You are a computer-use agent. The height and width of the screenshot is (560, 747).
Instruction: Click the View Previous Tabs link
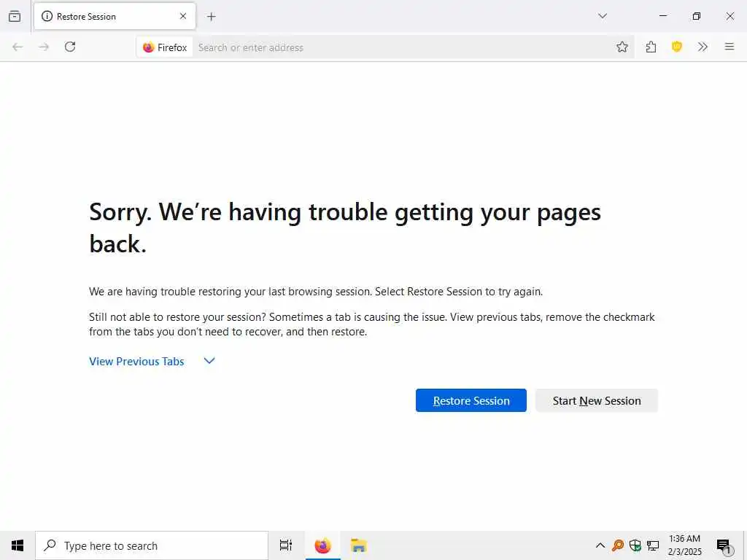(136, 362)
